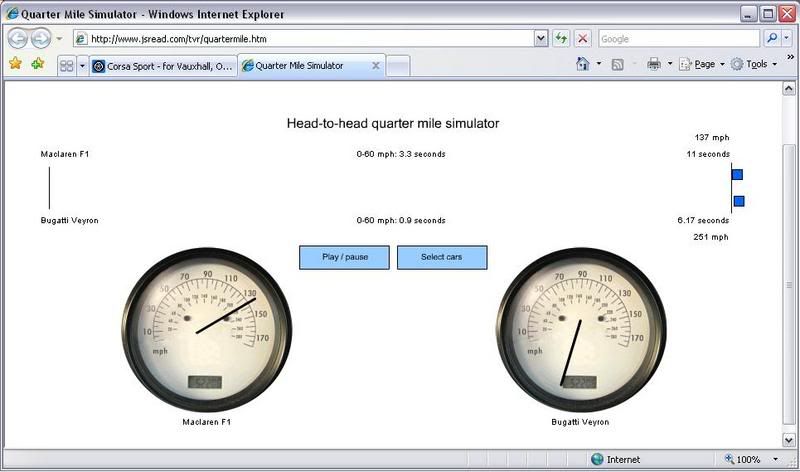Refresh the page with green arrows icon
The height and width of the screenshot is (472, 800).
[563, 39]
